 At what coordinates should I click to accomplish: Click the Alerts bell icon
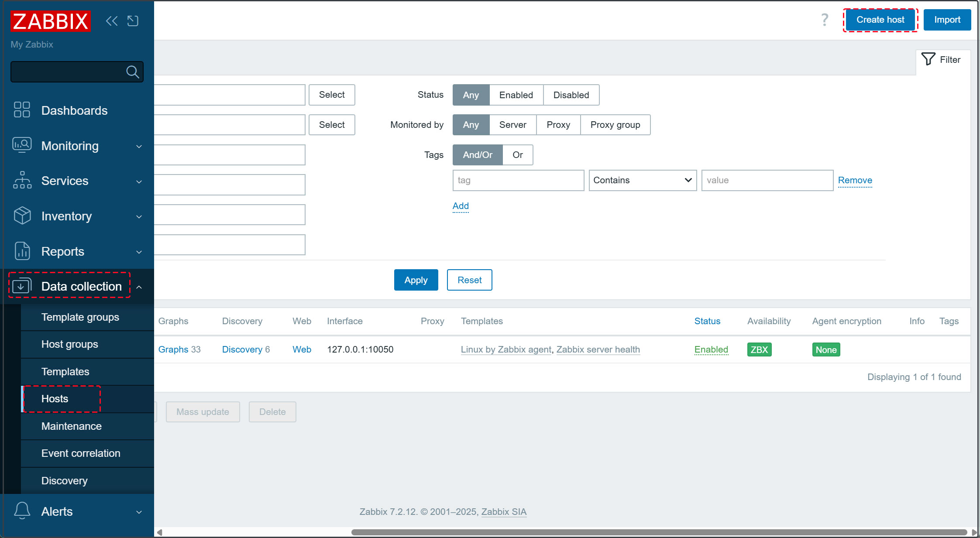coord(22,511)
